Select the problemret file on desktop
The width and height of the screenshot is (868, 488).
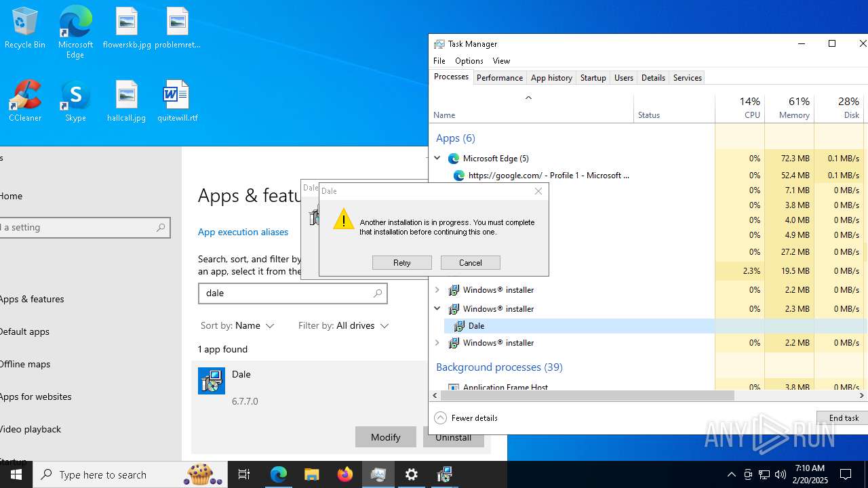click(x=178, y=28)
